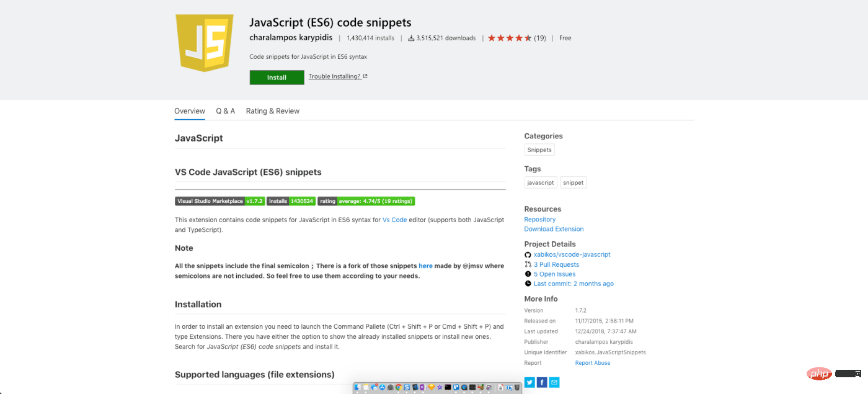View the 3 Pull Requests link
This screenshot has width=868, height=394.
556,264
